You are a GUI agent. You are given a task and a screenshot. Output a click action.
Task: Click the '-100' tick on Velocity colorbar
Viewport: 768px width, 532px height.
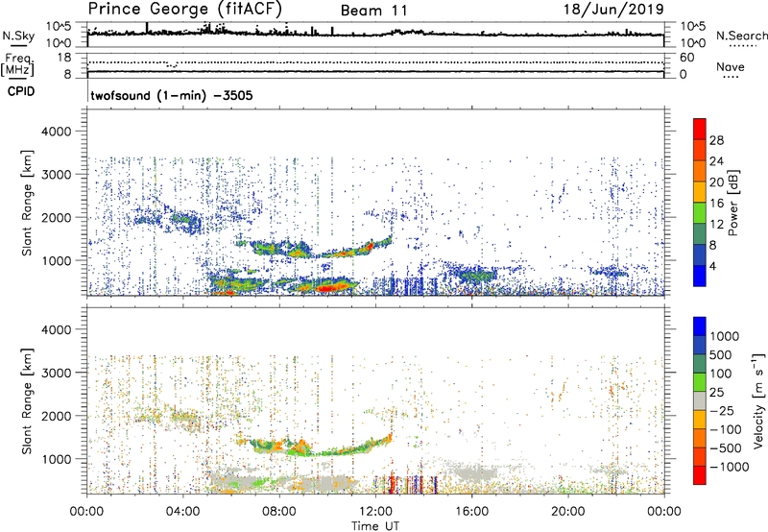pyautogui.click(x=725, y=429)
